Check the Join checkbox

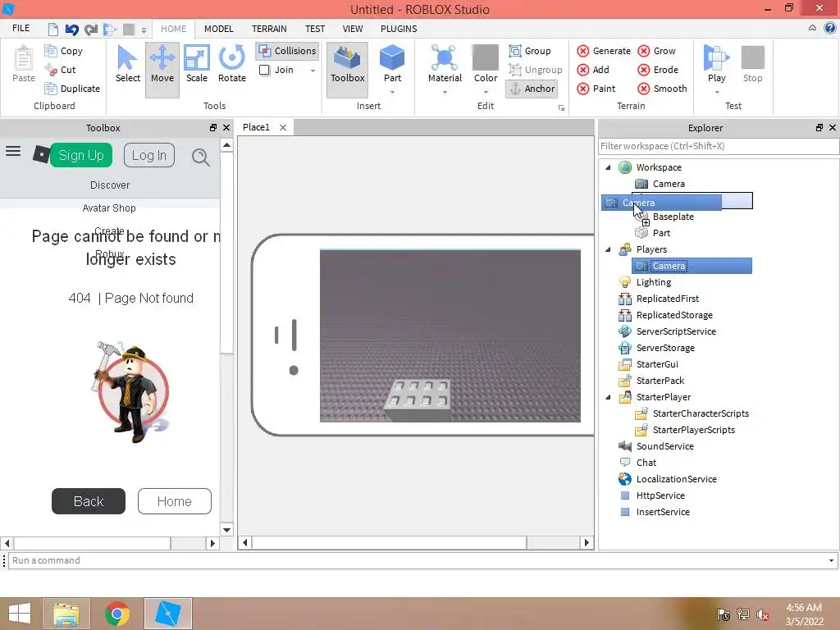[x=264, y=70]
